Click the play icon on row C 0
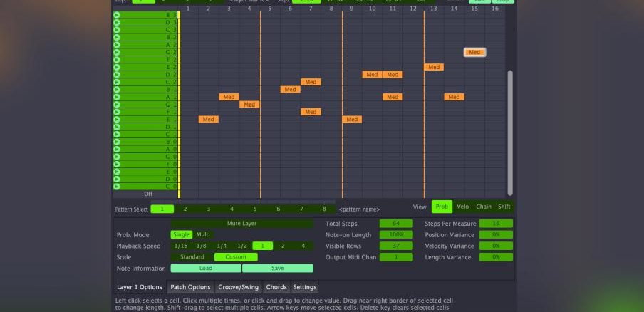 coord(117,187)
